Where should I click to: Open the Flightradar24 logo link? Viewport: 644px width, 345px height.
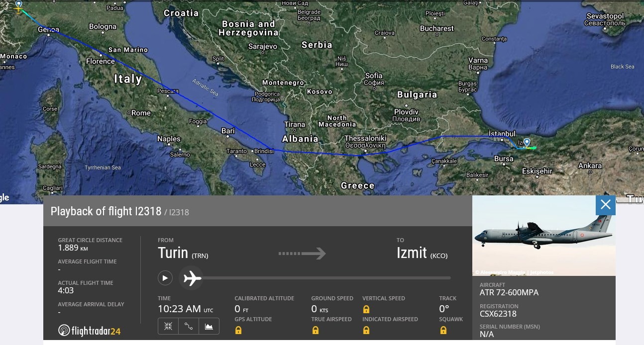(90, 330)
